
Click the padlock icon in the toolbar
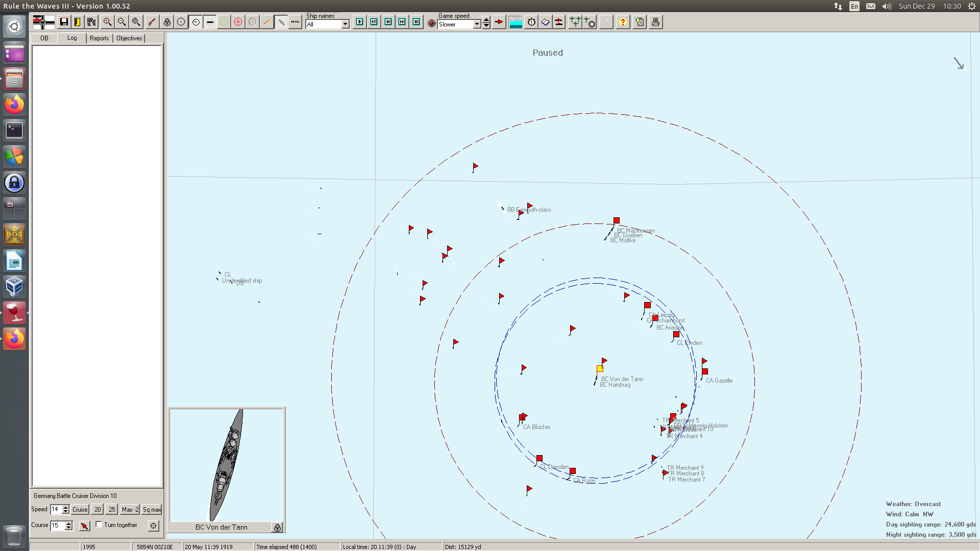[167, 22]
